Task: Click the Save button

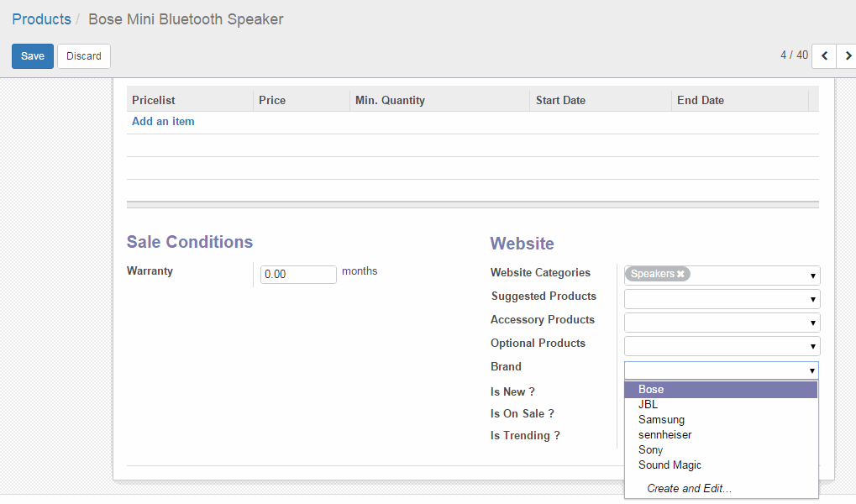Action: [x=33, y=55]
